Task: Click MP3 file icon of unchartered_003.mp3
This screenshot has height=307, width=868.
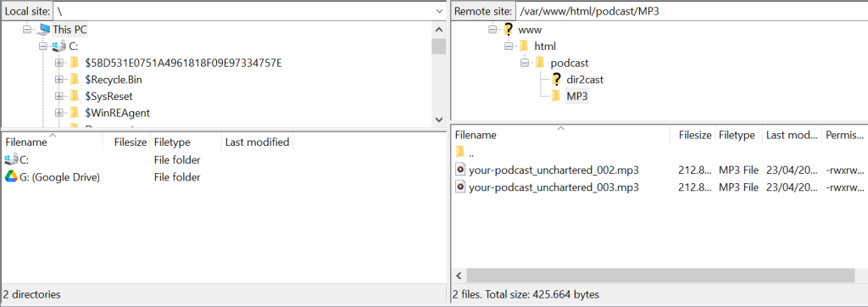Action: click(x=460, y=187)
